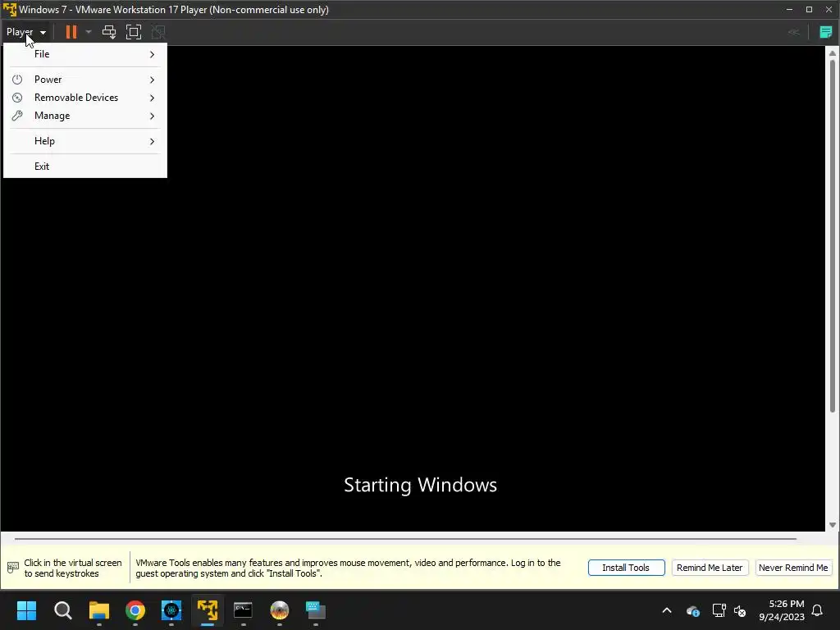Maximize the VMware Player window
840x630 pixels.
[809, 10]
